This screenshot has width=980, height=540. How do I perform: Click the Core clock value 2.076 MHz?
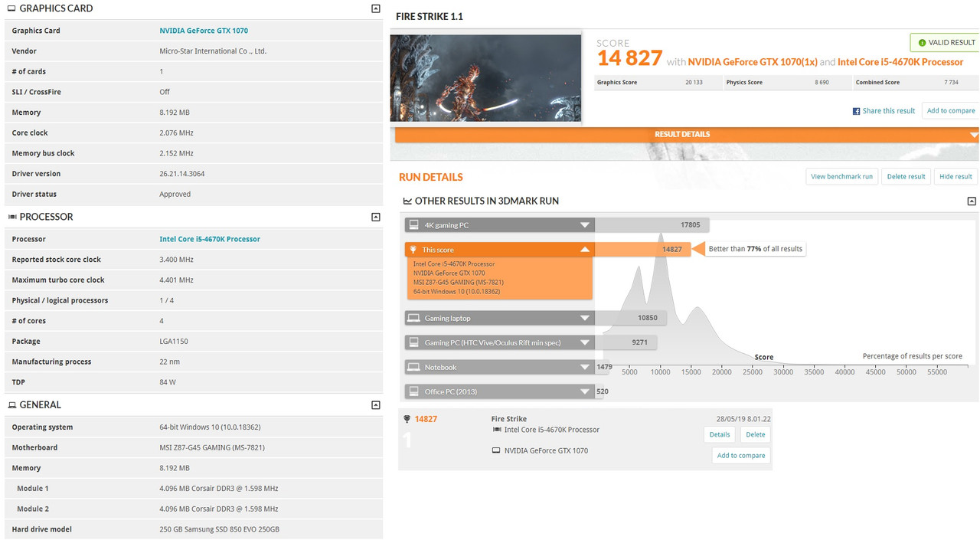176,133
